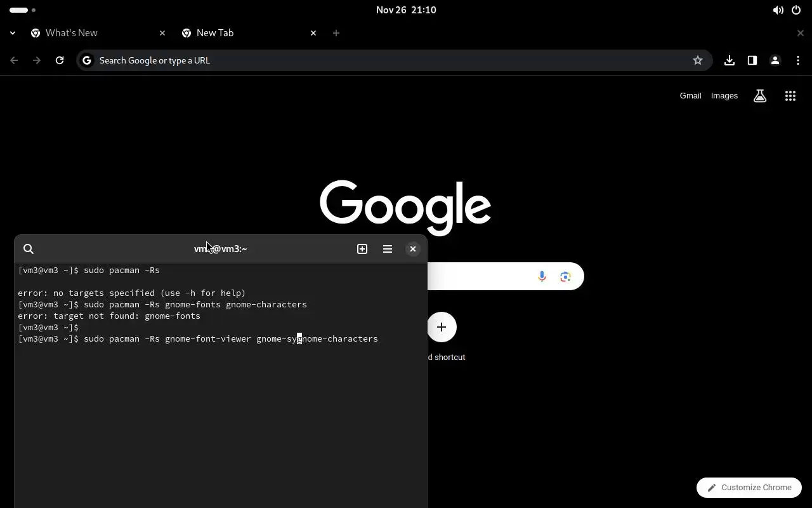Start voice search with microphone
Viewport: 812px width, 508px height.
542,277
